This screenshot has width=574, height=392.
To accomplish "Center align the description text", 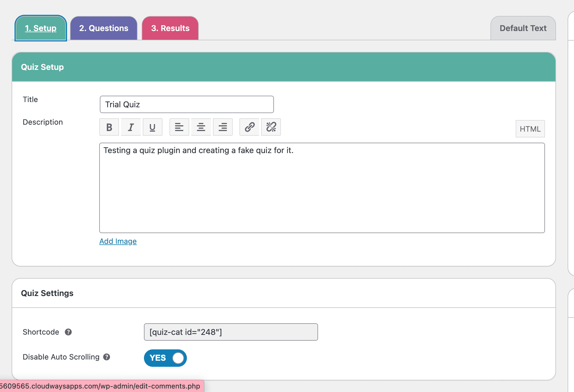I will pyautogui.click(x=201, y=127).
